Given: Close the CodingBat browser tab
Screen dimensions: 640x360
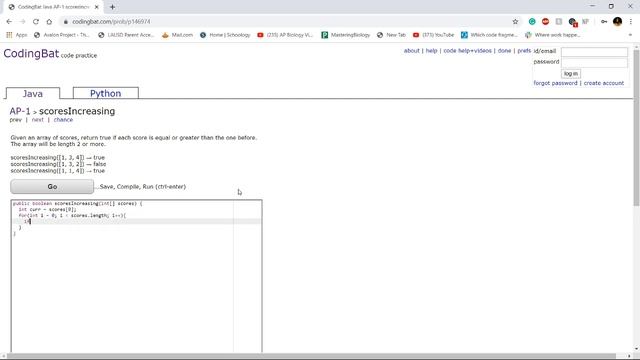Looking at the screenshot, I should (97, 7).
